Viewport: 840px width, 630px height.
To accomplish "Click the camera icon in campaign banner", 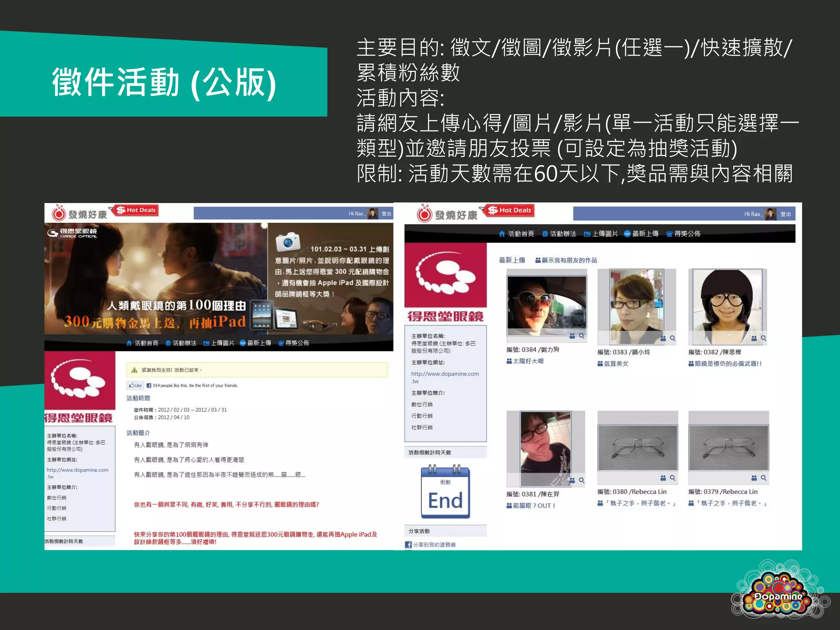I will click(288, 242).
